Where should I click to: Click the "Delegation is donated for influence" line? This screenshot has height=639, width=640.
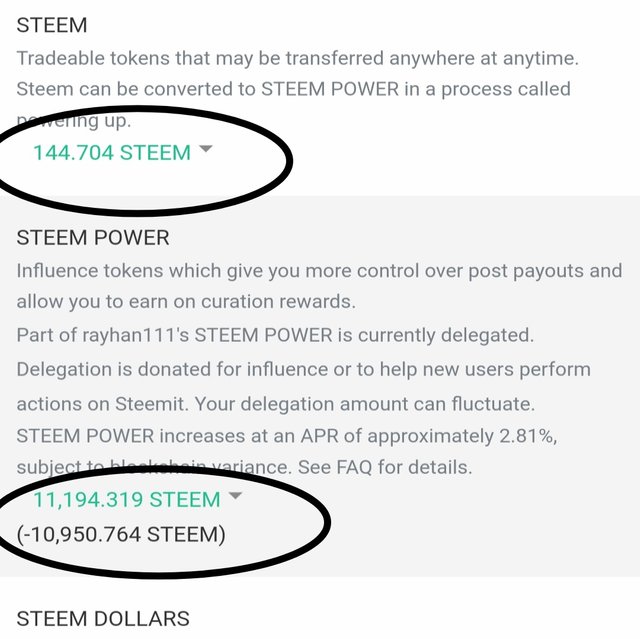pyautogui.click(x=304, y=370)
